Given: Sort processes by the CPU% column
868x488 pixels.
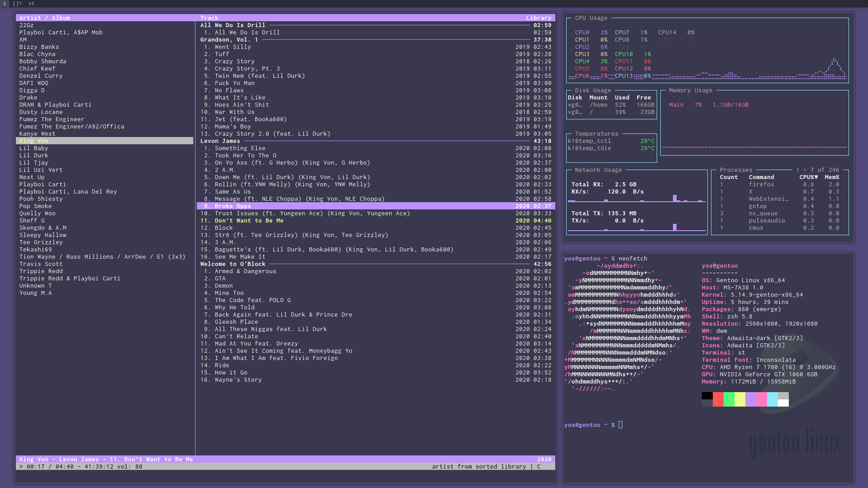Looking at the screenshot, I should point(808,177).
